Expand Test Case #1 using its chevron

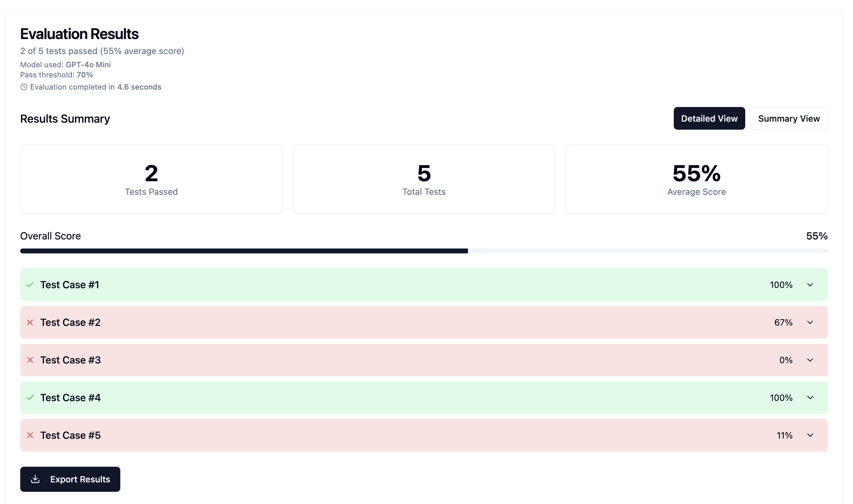pyautogui.click(x=810, y=285)
